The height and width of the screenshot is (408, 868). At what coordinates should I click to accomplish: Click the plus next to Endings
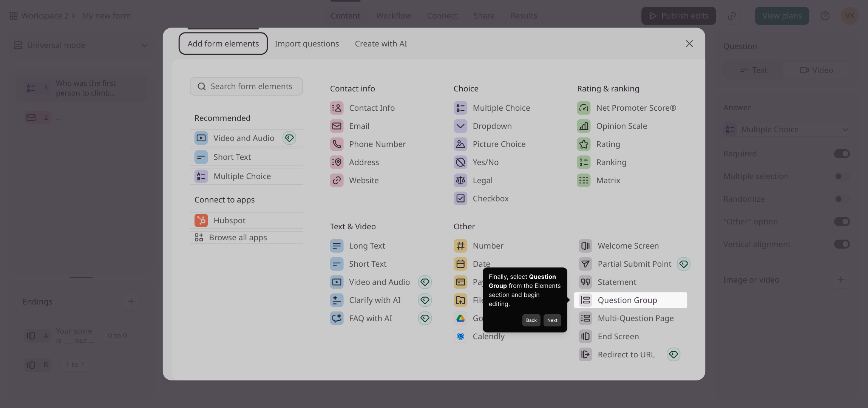(x=131, y=302)
